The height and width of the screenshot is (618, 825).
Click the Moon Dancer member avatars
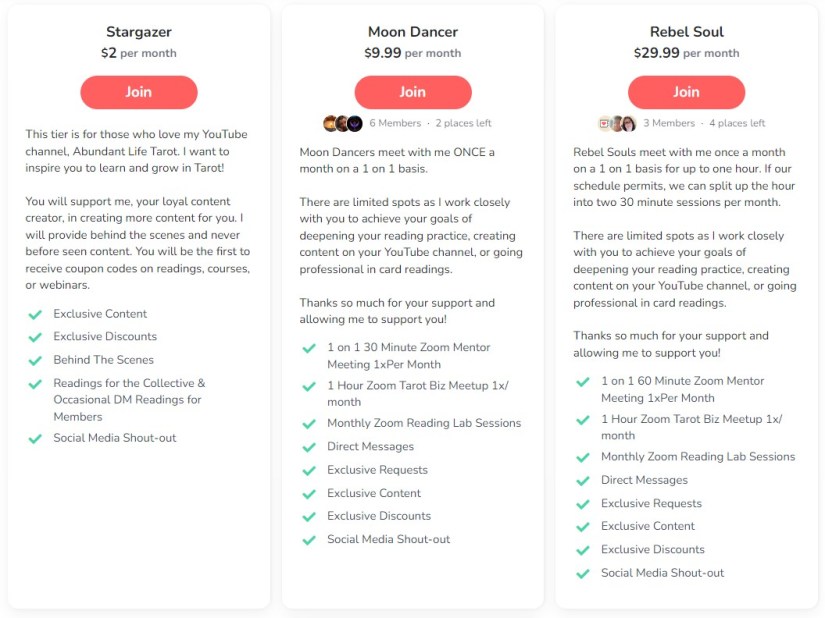click(343, 124)
